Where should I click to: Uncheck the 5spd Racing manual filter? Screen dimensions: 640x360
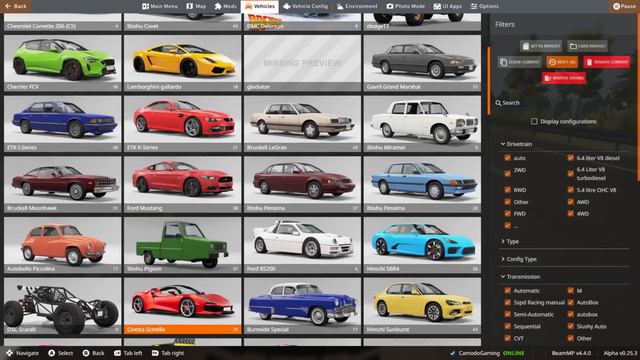pos(507,302)
